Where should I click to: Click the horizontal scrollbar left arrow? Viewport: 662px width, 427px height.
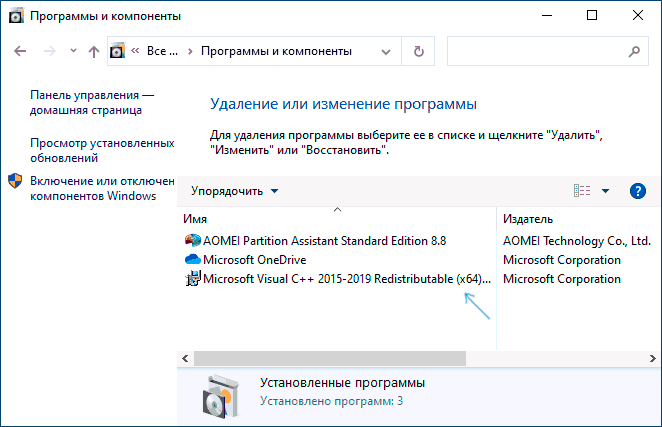click(x=185, y=359)
